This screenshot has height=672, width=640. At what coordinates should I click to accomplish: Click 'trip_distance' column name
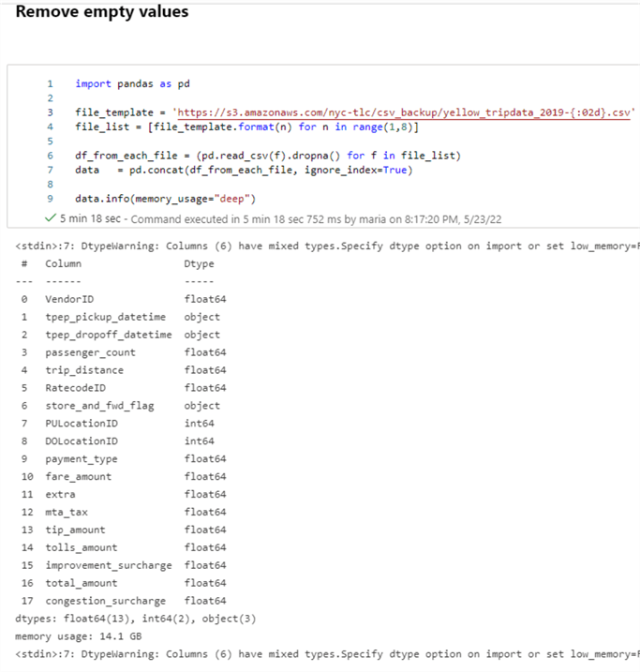click(84, 370)
